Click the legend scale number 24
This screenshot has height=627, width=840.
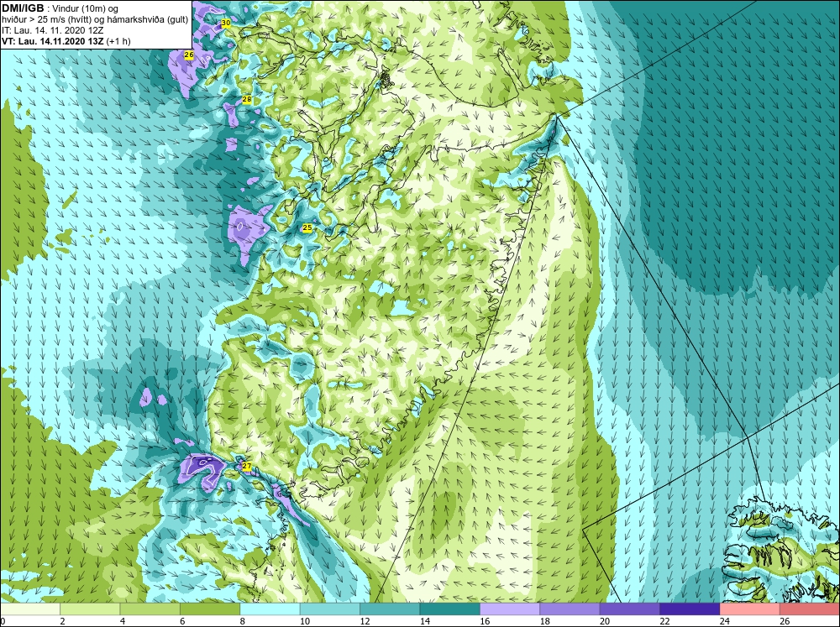(725, 621)
